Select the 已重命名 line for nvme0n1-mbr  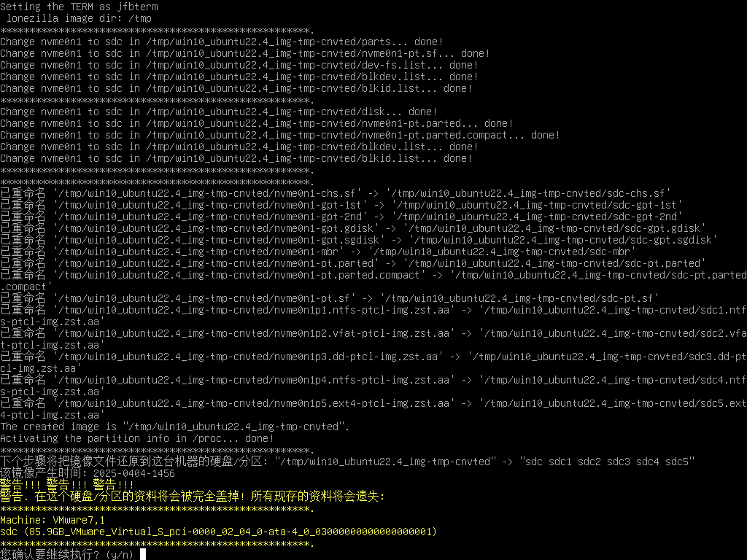click(318, 252)
